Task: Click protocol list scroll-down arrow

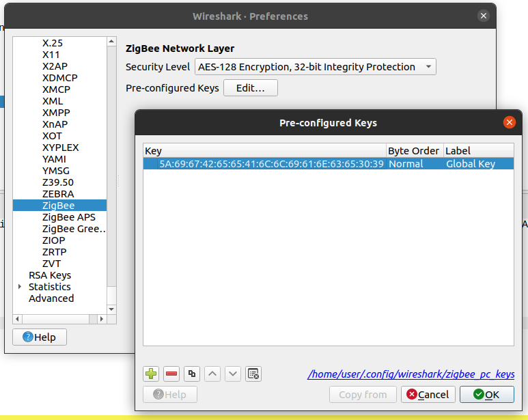Action: [x=111, y=309]
